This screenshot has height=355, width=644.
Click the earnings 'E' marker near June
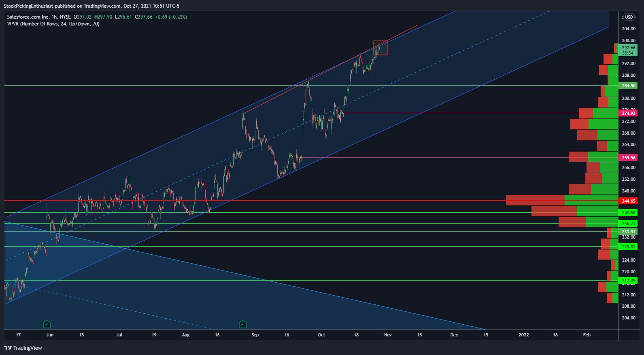(x=47, y=324)
